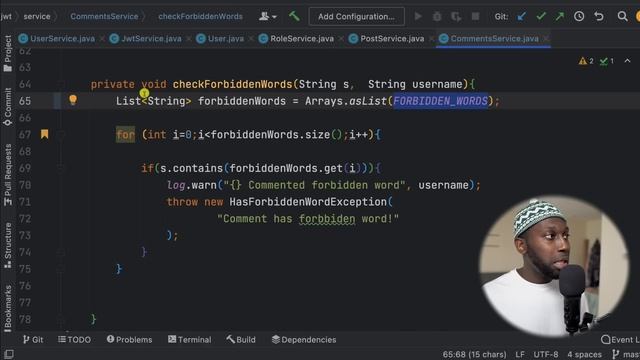Close the CommentsService.java tab
This screenshot has width=640, height=360.
pyautogui.click(x=546, y=39)
